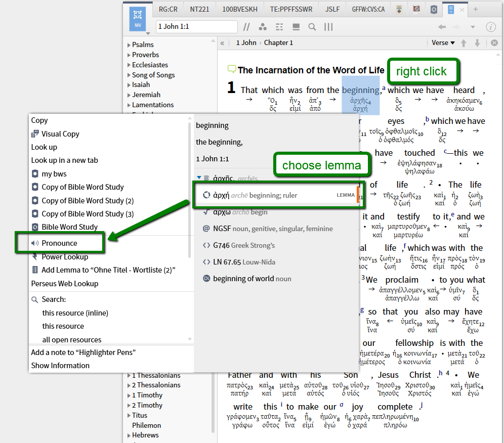
Task: Click the Visual Copy icon
Action: 35,134
